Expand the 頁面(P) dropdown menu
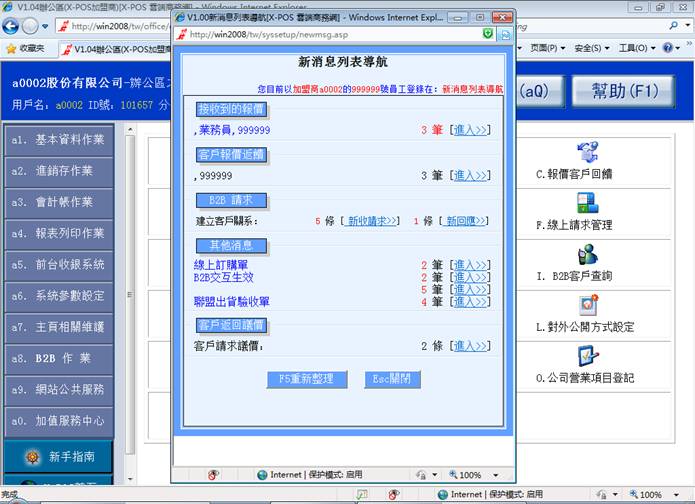 [x=548, y=48]
